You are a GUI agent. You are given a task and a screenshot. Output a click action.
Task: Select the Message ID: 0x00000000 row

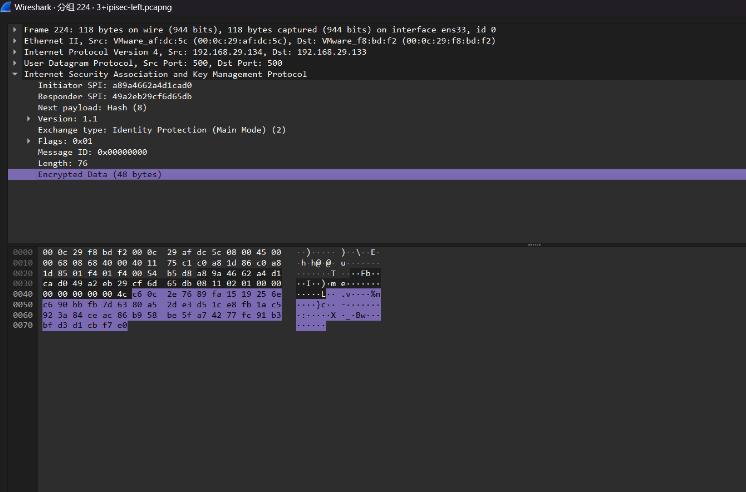(92, 152)
